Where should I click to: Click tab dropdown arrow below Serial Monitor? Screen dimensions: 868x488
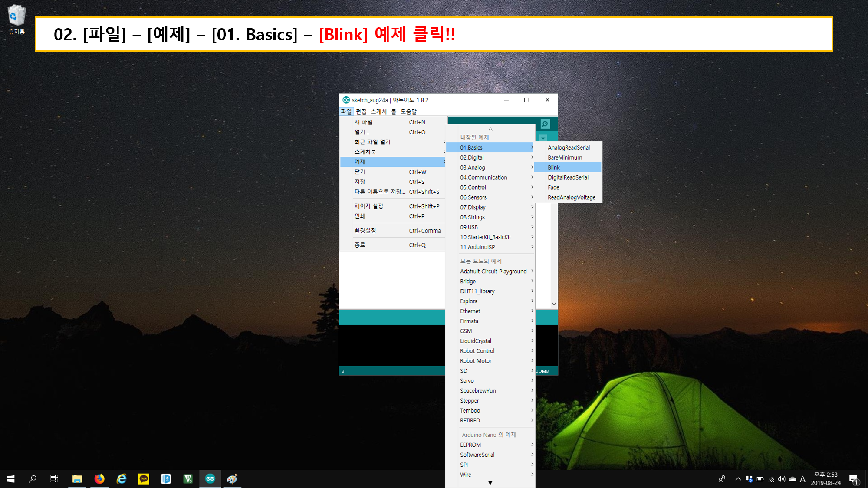tap(543, 138)
